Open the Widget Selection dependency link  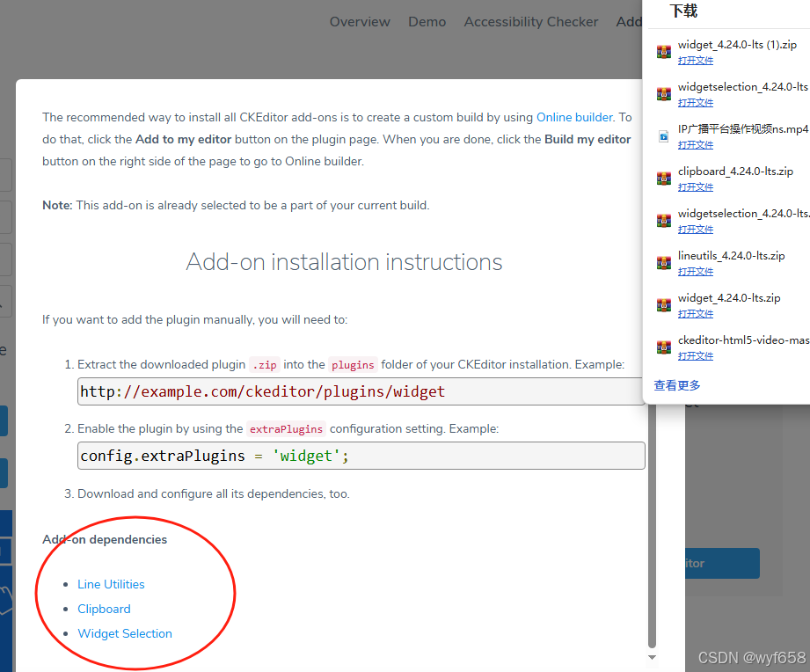click(x=125, y=634)
